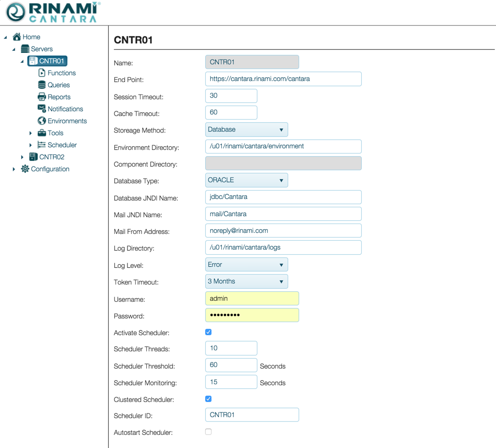
Task: Open Queries via its database icon
Action: pos(42,85)
